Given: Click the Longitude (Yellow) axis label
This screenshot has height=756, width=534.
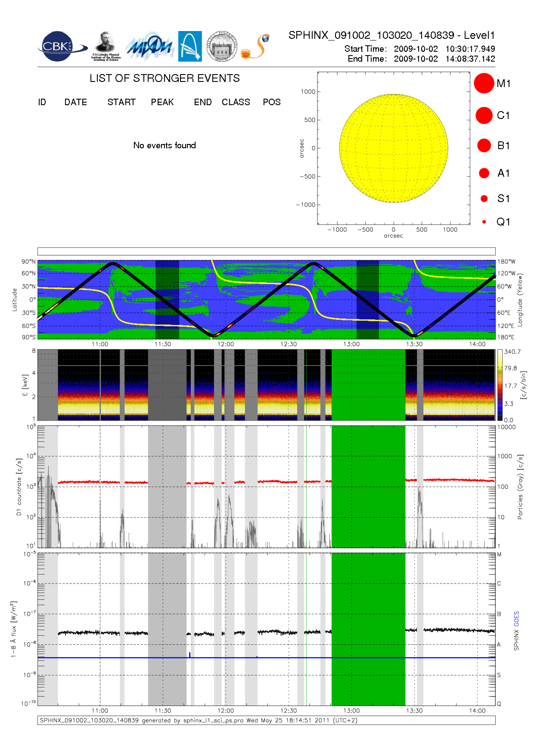Looking at the screenshot, I should click(520, 300).
